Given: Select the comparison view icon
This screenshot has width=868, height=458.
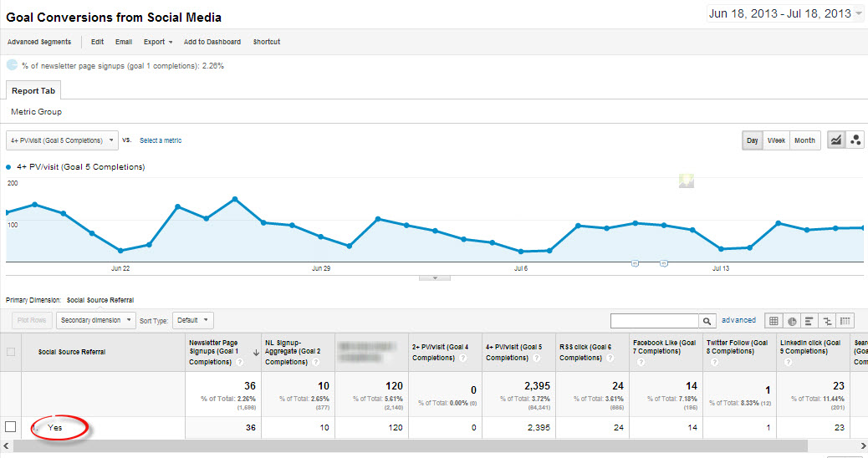Looking at the screenshot, I should 828,320.
